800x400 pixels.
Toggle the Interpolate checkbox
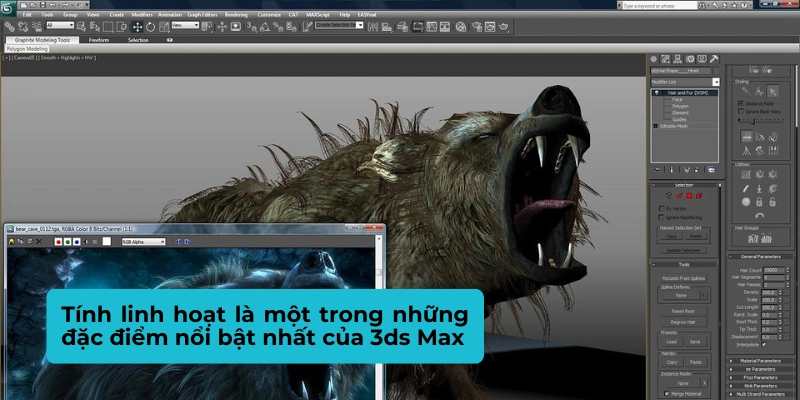coord(764,344)
